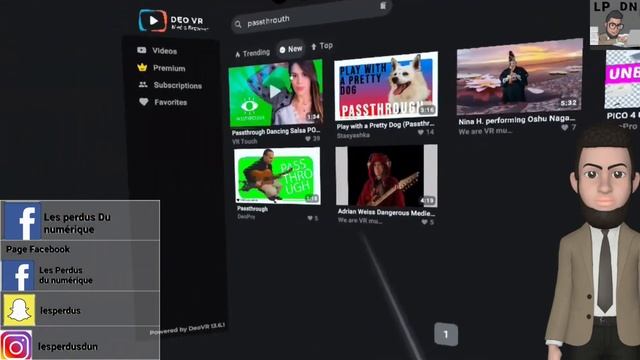640x360 pixels.
Task: Click the DEO VR logo
Action: [173, 20]
